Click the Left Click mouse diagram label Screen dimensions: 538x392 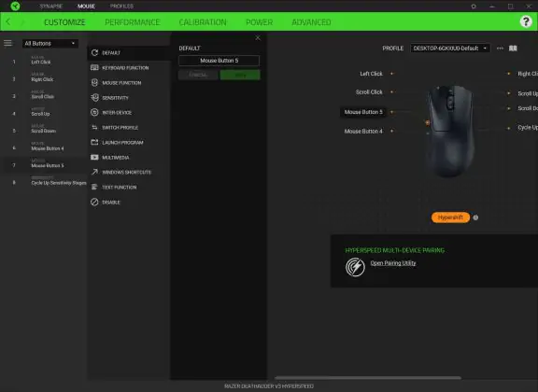[x=371, y=74]
